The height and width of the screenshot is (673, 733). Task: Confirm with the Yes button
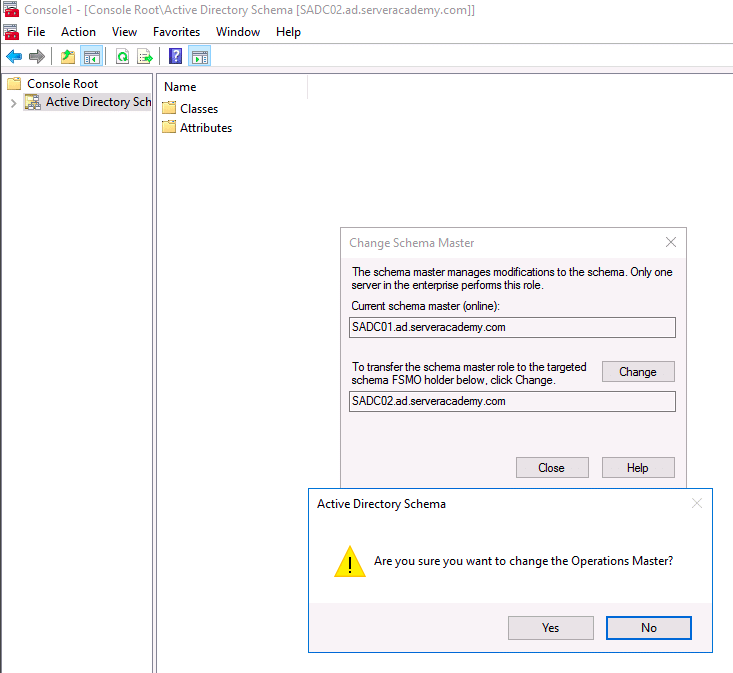(x=550, y=628)
